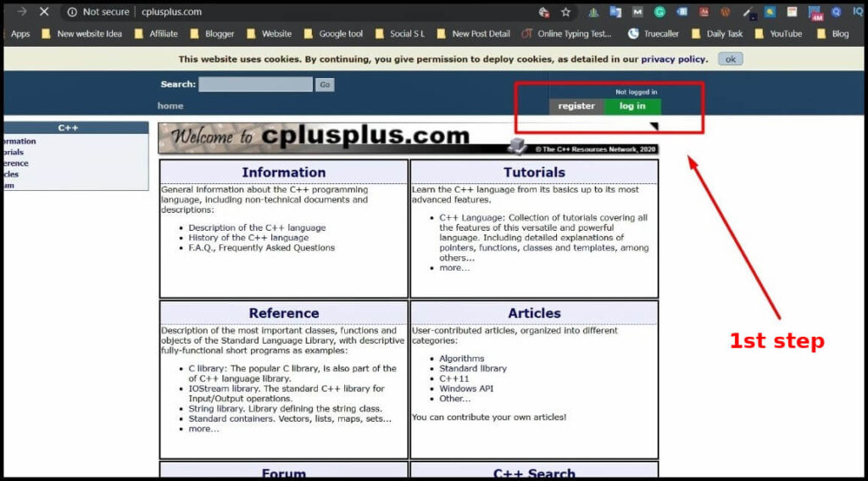Bookmark this page with the star icon

(565, 12)
